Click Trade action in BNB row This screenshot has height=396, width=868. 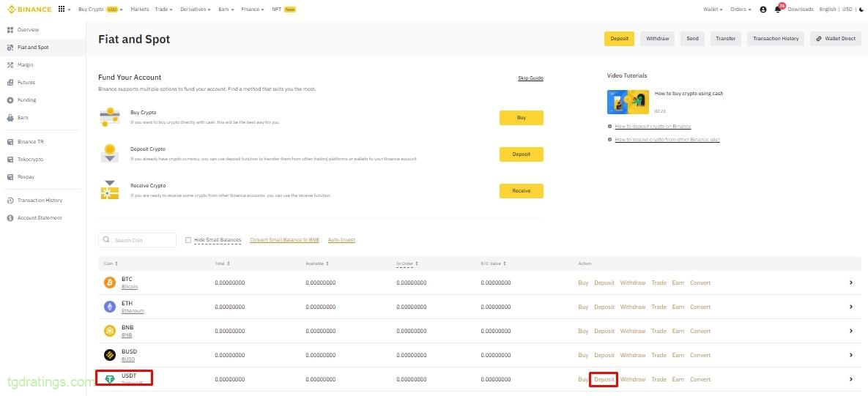click(659, 331)
